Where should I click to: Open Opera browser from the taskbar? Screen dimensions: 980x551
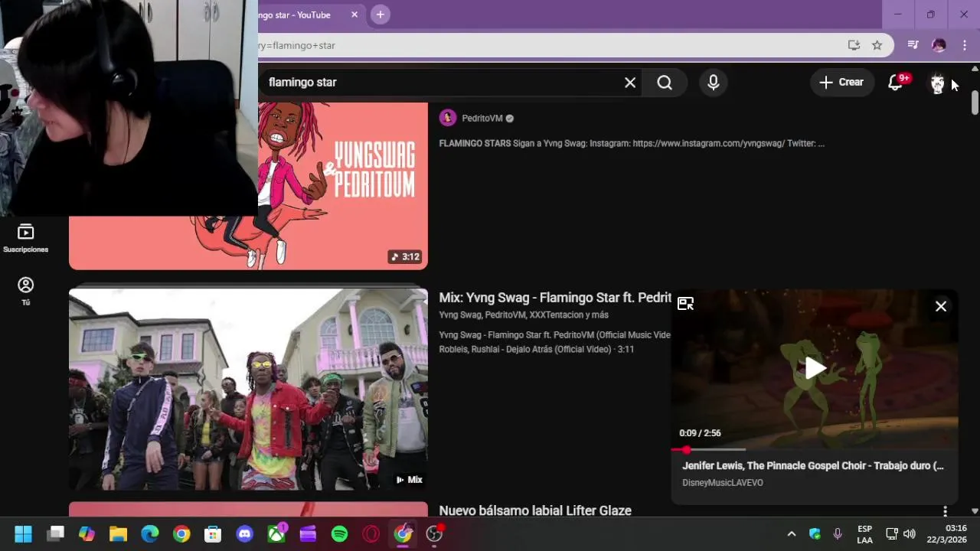(371, 534)
